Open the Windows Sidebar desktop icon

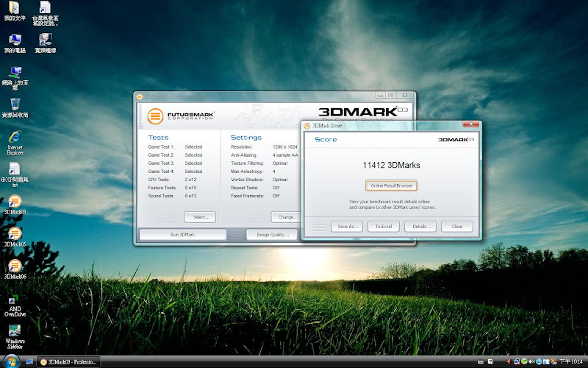(x=15, y=337)
